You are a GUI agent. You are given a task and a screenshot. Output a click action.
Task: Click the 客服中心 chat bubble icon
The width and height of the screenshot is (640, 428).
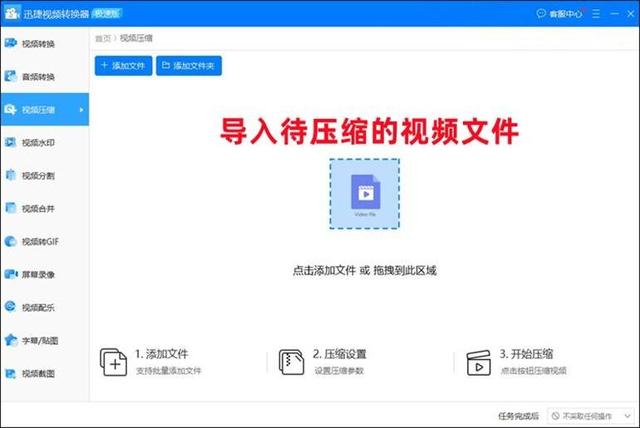click(541, 13)
